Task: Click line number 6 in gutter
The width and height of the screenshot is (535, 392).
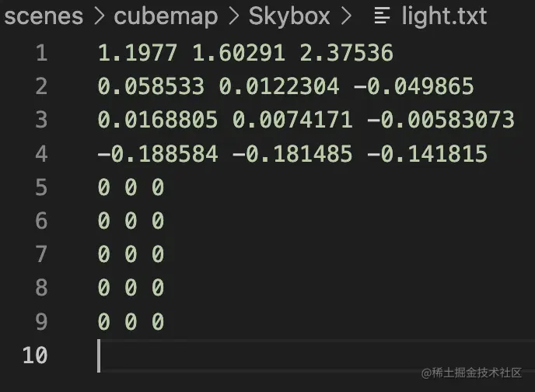Action: tap(42, 220)
